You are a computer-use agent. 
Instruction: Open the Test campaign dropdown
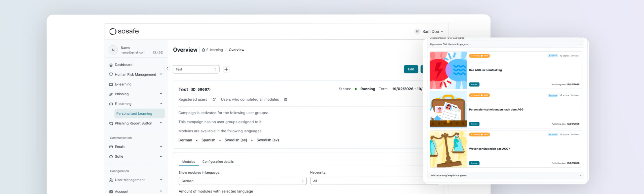pos(196,69)
